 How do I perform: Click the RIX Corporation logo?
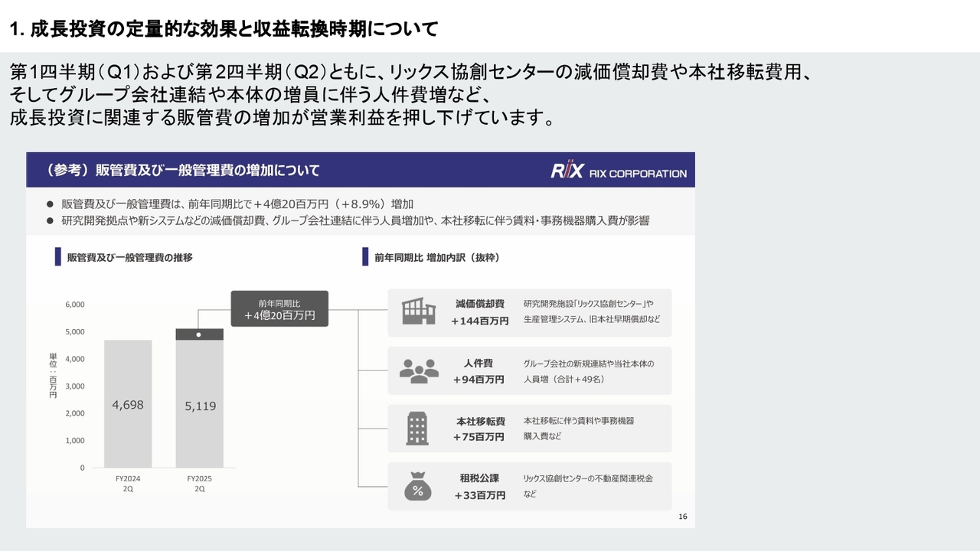click(x=619, y=171)
